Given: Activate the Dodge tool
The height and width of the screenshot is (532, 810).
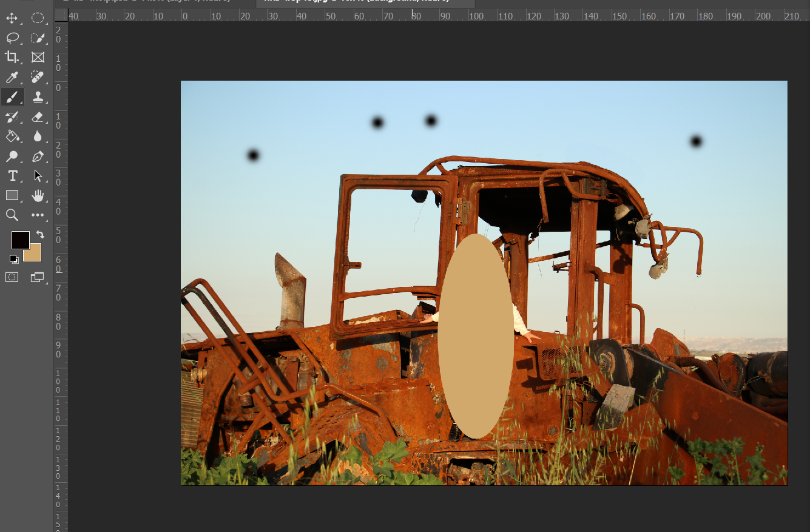Looking at the screenshot, I should click(12, 156).
